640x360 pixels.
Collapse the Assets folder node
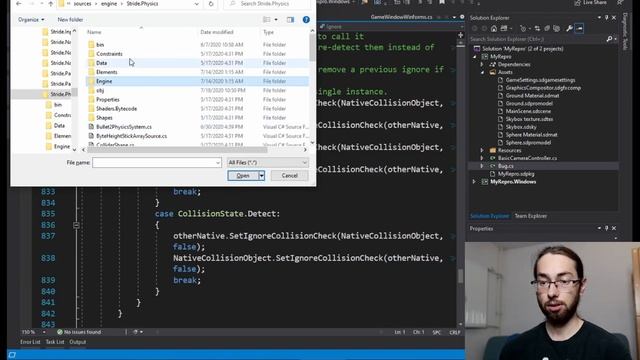point(482,72)
